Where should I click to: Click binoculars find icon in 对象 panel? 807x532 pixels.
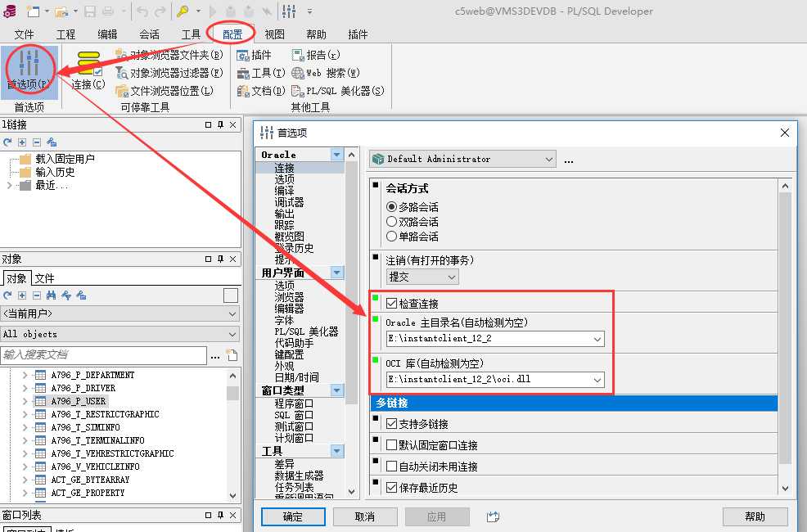51,295
